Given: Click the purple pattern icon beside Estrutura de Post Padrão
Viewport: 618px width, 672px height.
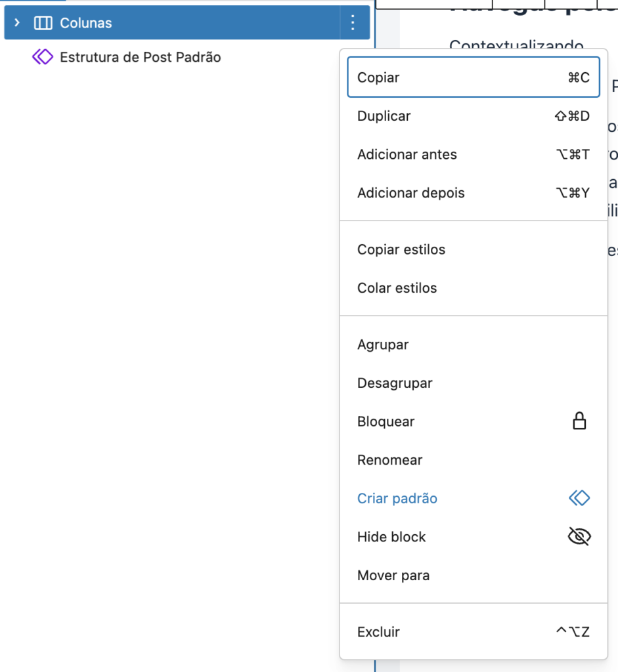Looking at the screenshot, I should [x=43, y=56].
